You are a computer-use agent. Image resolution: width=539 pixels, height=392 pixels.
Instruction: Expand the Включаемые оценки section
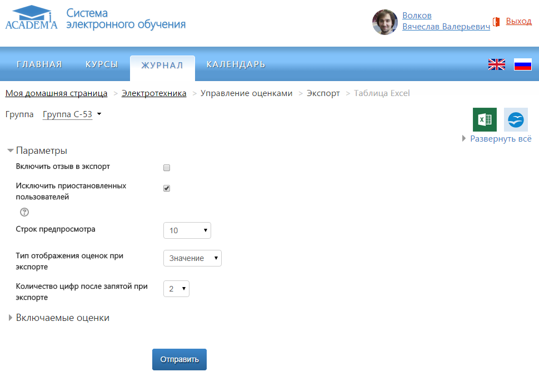(x=62, y=318)
